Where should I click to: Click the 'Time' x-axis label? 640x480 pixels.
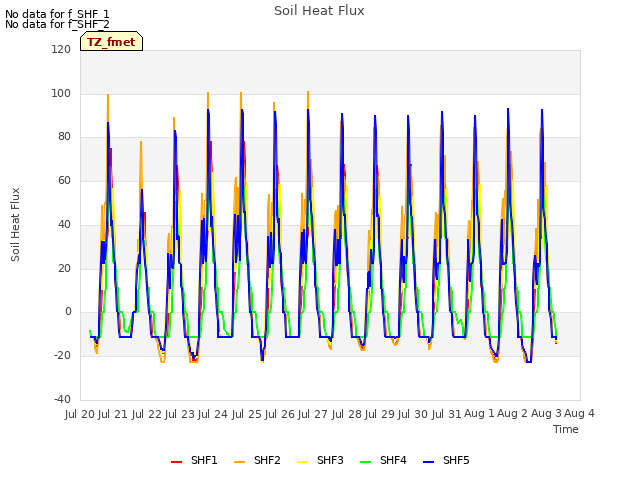tap(566, 429)
